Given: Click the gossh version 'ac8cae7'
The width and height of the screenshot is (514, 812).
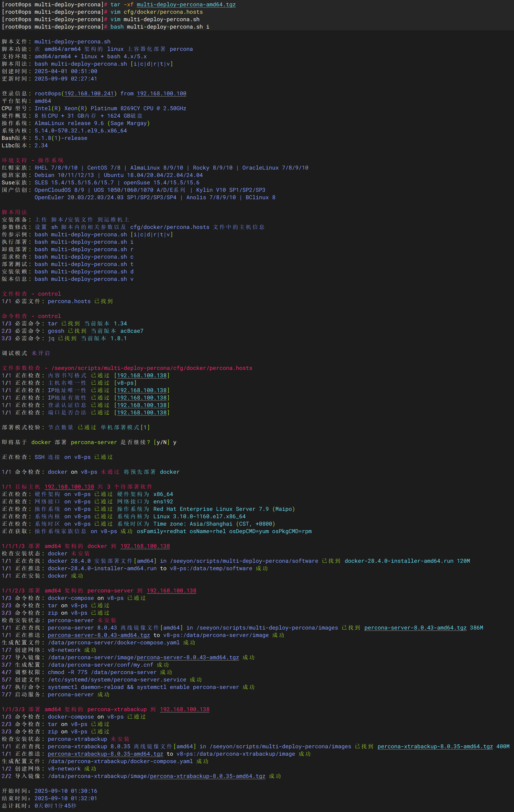Looking at the screenshot, I should 132,331.
